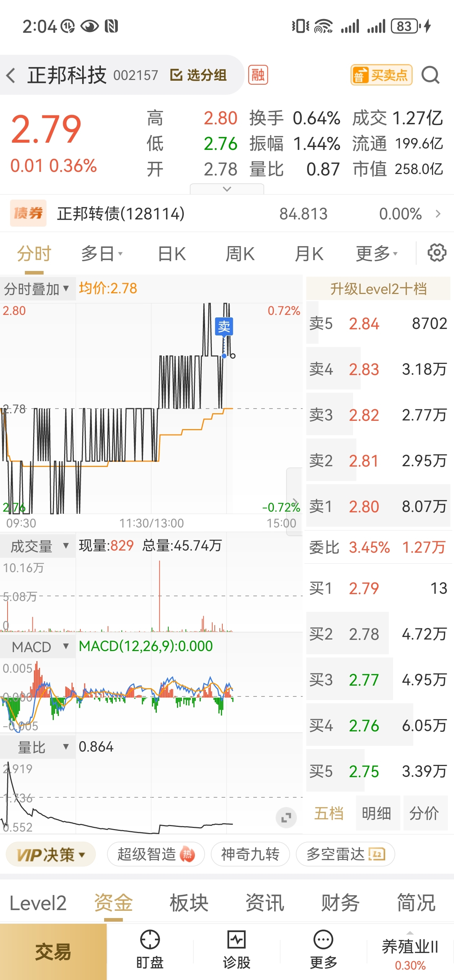Open 多日 period dropdown
This screenshot has height=980, width=454.
click(101, 253)
